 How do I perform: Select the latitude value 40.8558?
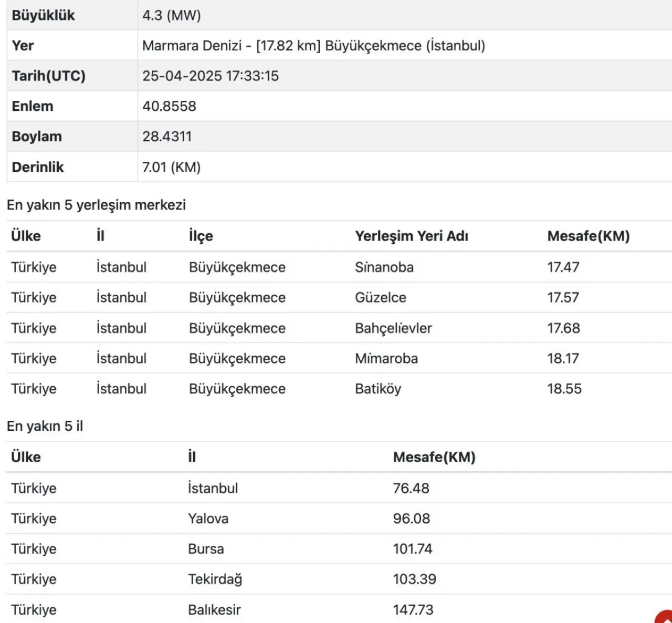pos(169,106)
